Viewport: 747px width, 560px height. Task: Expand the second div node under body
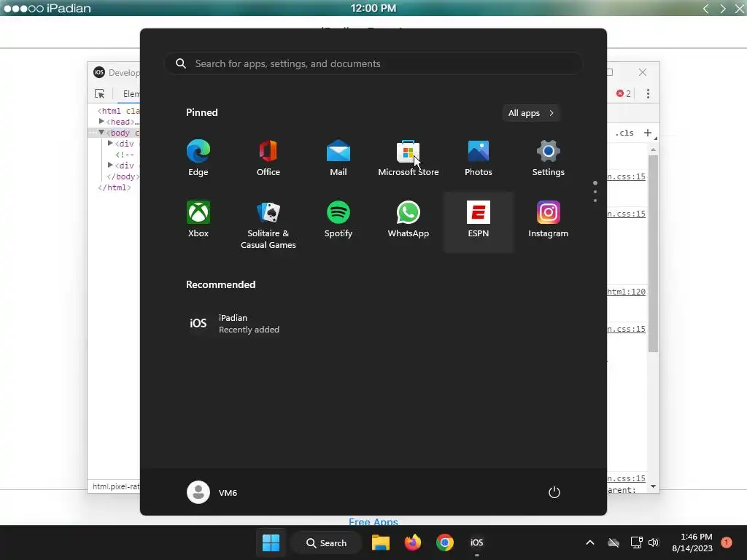110,166
